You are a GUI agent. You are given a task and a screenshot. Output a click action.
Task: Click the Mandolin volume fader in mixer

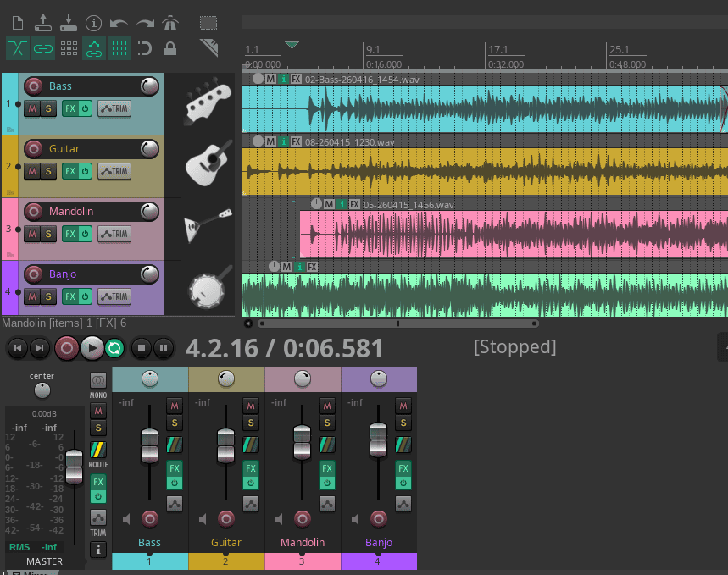pyautogui.click(x=302, y=444)
